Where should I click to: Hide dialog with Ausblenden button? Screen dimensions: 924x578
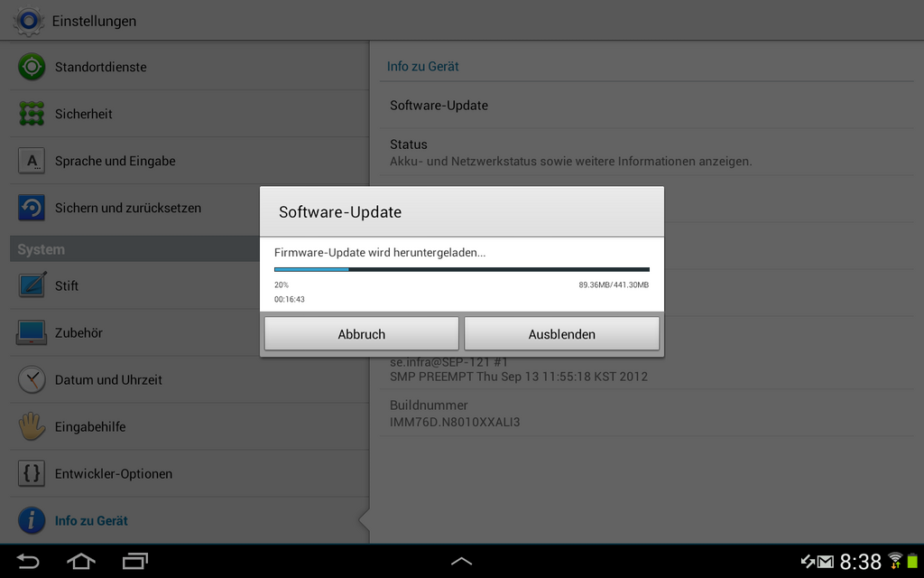click(x=561, y=334)
